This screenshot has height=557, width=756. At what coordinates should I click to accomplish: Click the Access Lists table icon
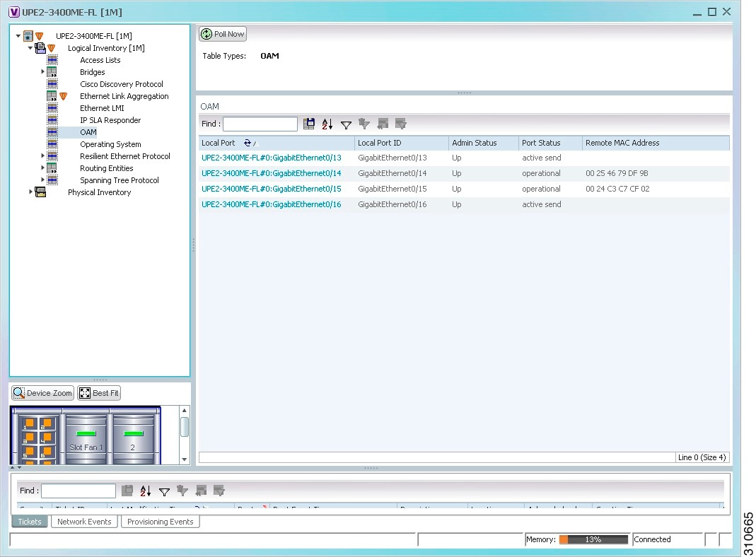[52, 60]
